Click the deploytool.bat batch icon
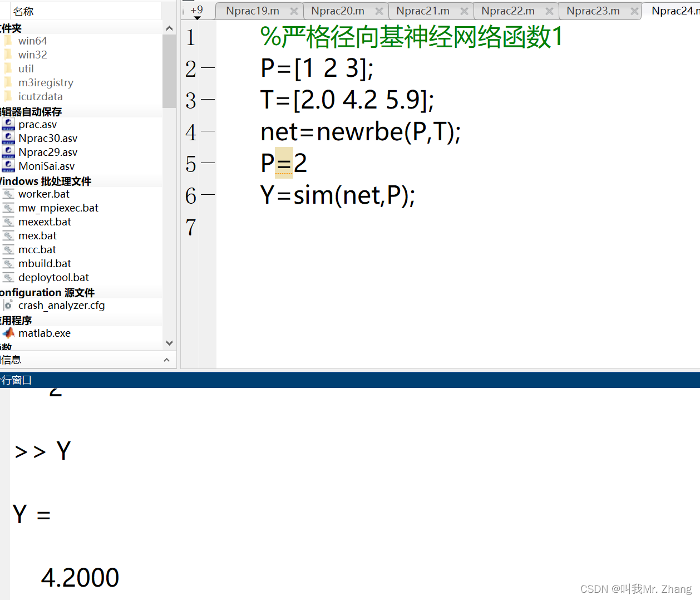 [9, 277]
